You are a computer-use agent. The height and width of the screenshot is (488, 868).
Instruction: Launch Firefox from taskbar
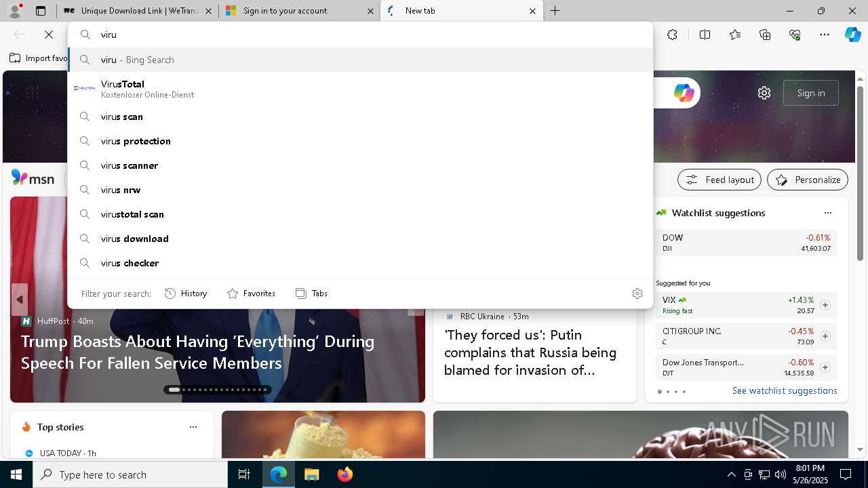click(344, 474)
